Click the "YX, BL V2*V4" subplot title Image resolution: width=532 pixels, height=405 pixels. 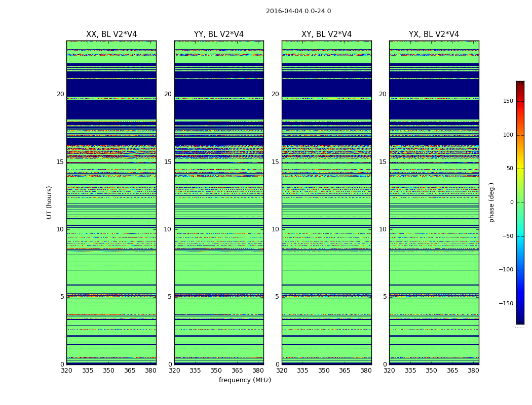pyautogui.click(x=434, y=34)
